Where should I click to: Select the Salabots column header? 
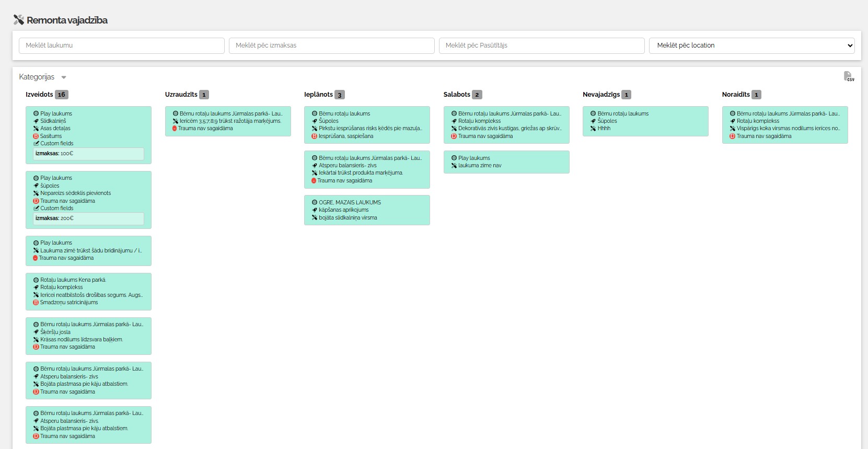pyautogui.click(x=457, y=95)
